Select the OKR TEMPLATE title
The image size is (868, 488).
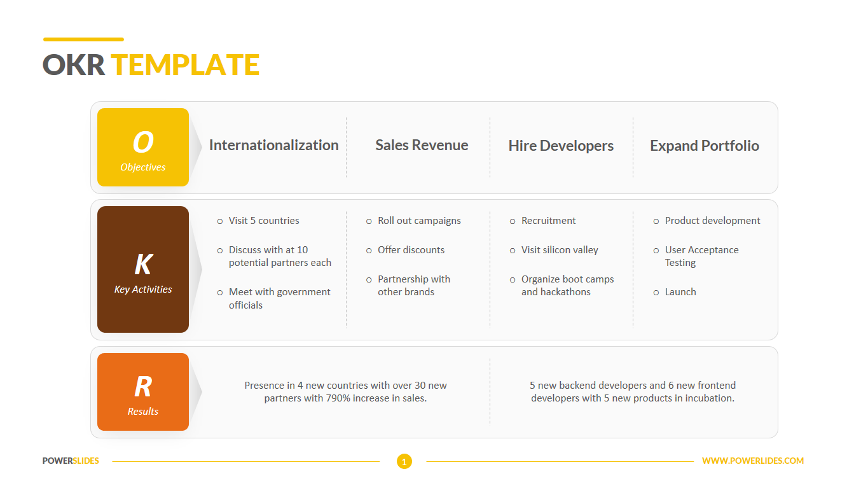point(151,65)
